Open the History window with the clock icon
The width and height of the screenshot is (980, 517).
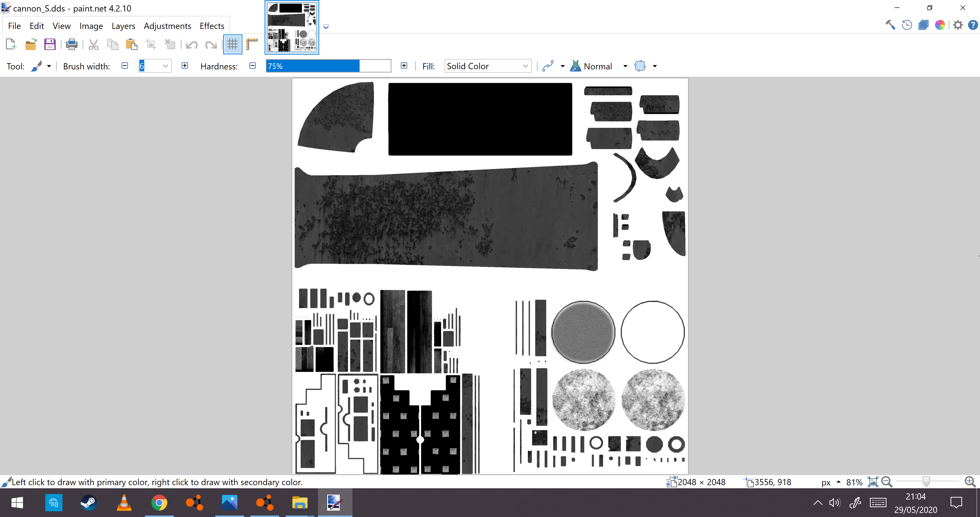[907, 25]
